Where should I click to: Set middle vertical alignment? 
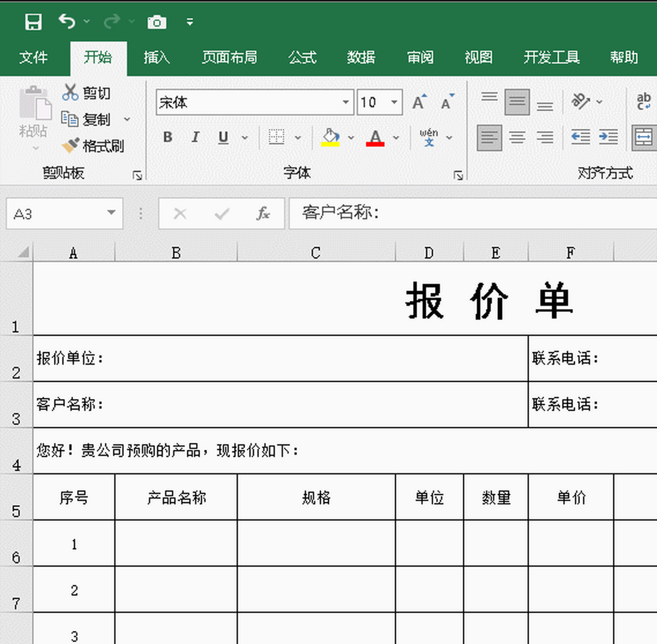point(517,102)
